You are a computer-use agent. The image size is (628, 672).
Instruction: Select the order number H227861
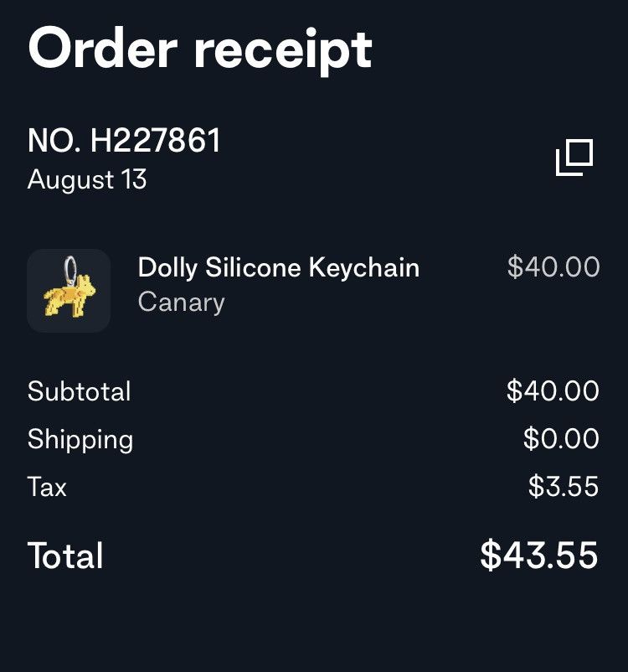pos(123,141)
